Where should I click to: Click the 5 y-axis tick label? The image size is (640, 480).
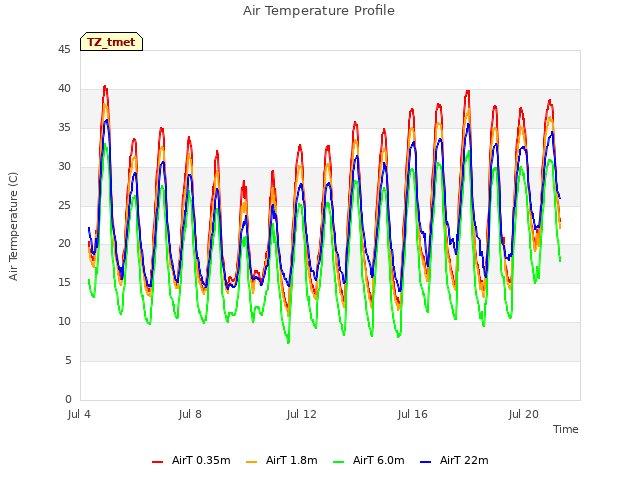(68, 360)
